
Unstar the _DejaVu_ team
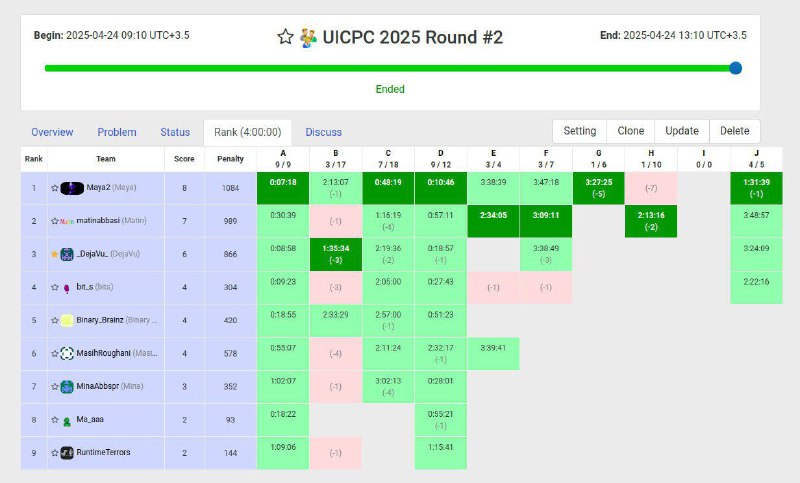point(55,254)
